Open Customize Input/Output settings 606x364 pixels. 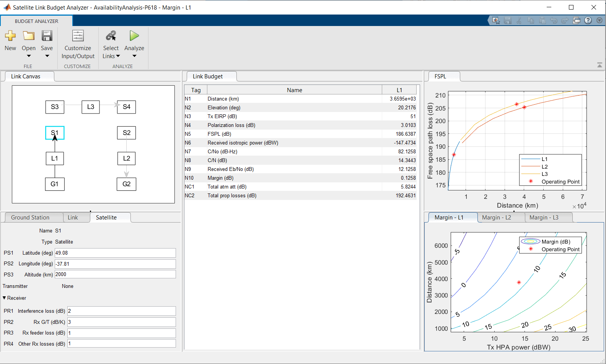[x=78, y=45]
